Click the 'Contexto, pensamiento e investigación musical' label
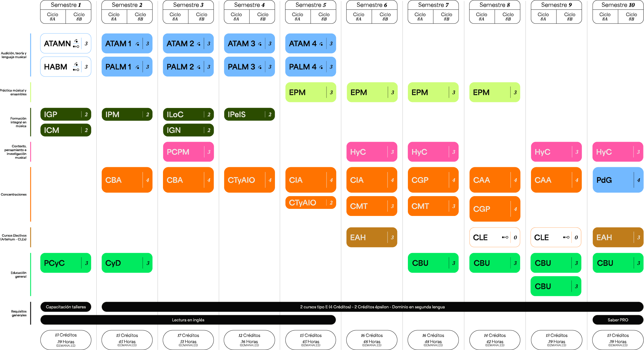 click(x=15, y=152)
